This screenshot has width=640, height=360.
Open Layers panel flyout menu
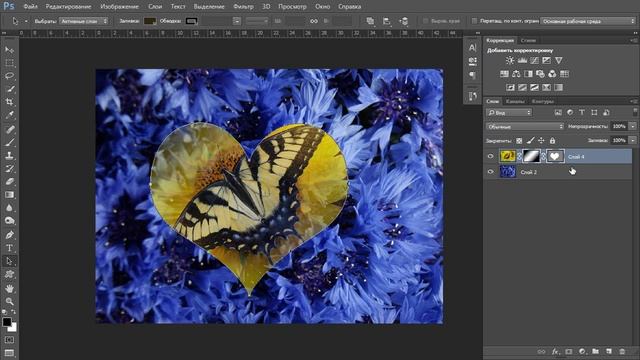(x=634, y=101)
